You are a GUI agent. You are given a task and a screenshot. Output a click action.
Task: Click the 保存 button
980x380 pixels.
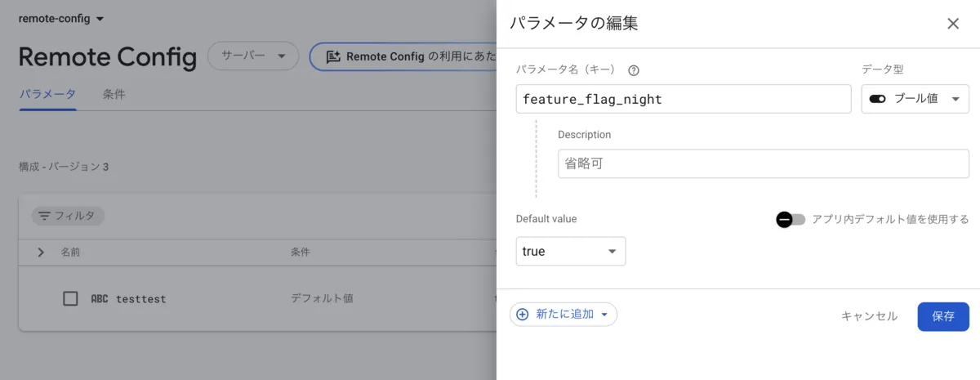(943, 316)
